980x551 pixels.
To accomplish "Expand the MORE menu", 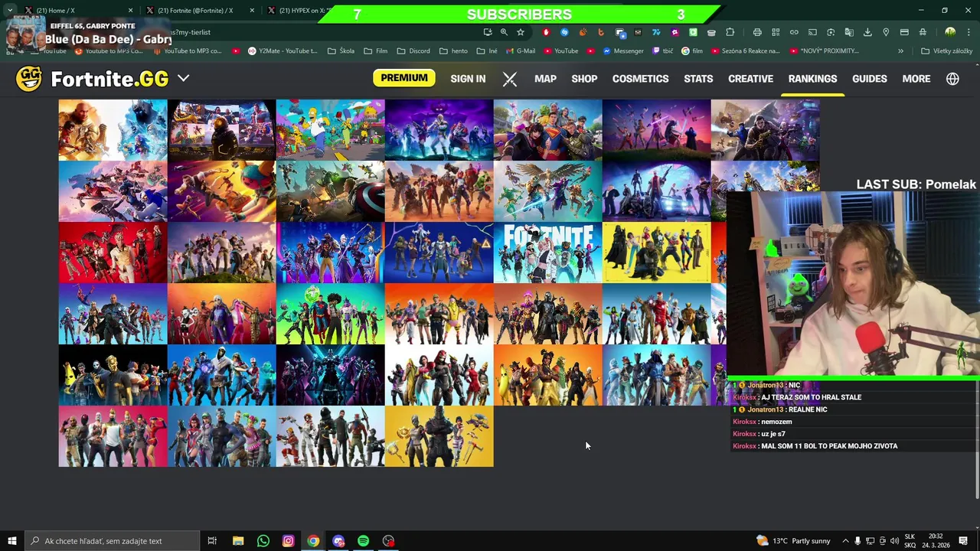I will coord(916,79).
